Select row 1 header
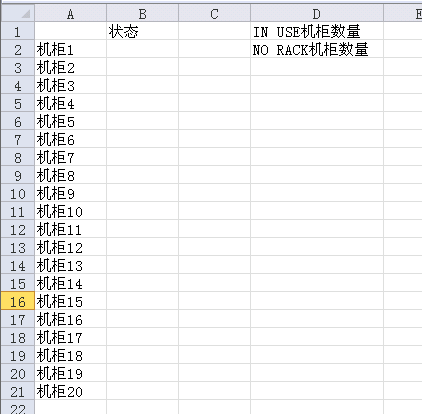 [18, 31]
